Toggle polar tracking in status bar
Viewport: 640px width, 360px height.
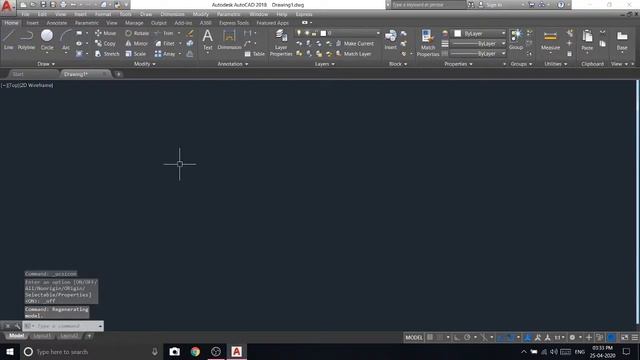[467, 337]
